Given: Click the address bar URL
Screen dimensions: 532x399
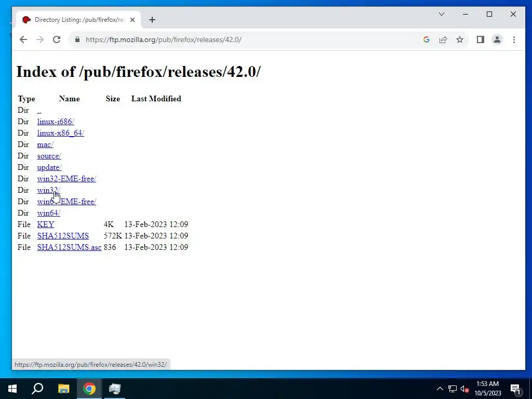Looking at the screenshot, I should click(x=164, y=39).
